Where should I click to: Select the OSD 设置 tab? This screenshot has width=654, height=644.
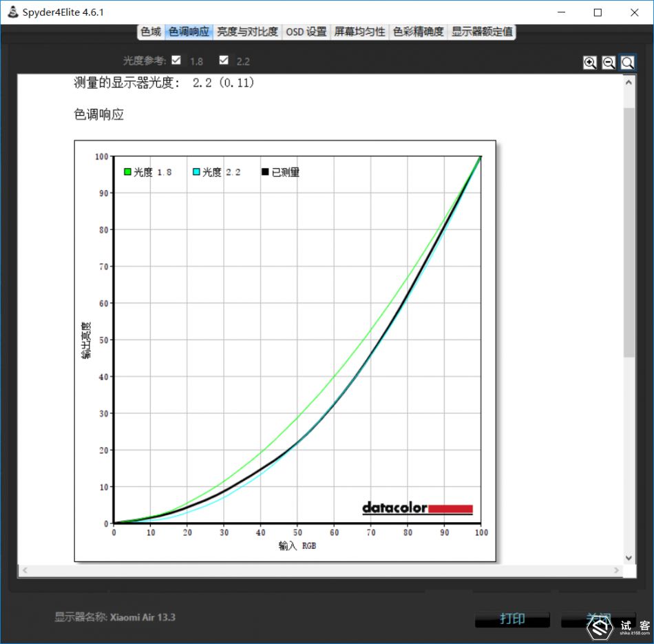[x=306, y=32]
